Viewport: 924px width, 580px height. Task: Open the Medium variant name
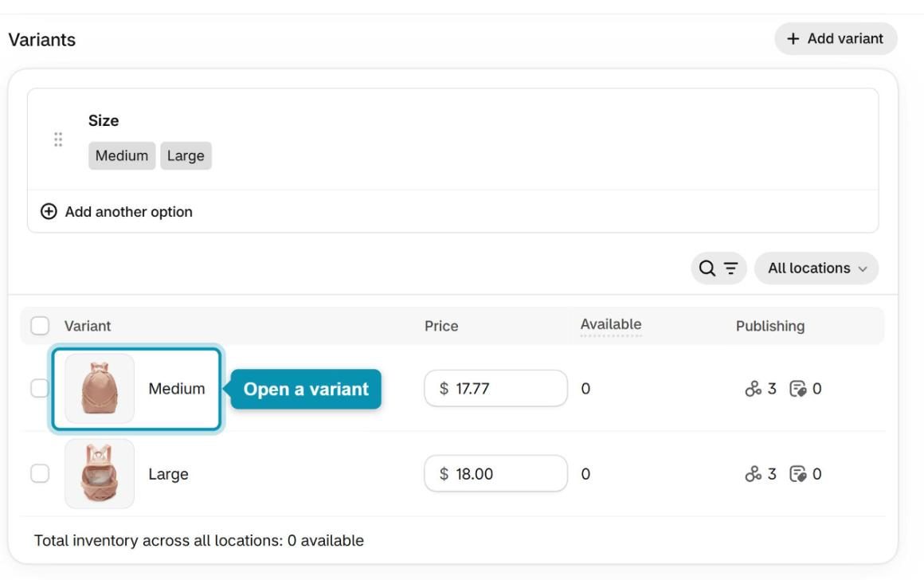coord(177,389)
